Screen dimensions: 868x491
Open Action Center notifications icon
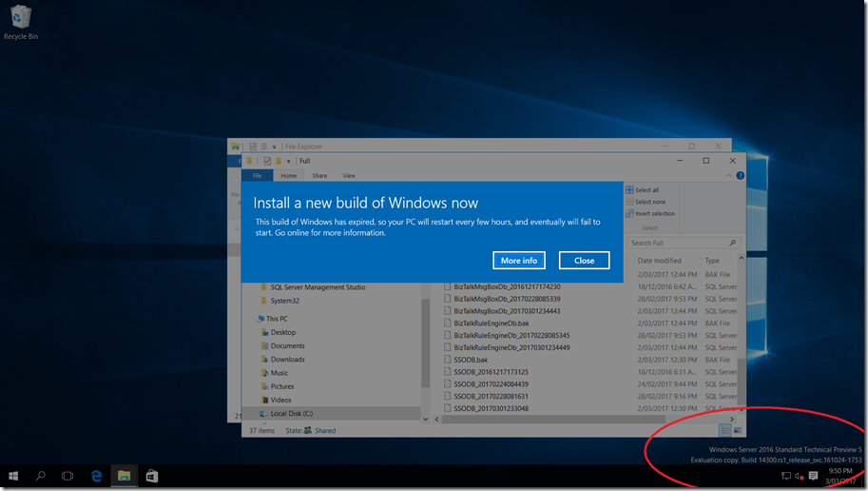click(x=813, y=476)
